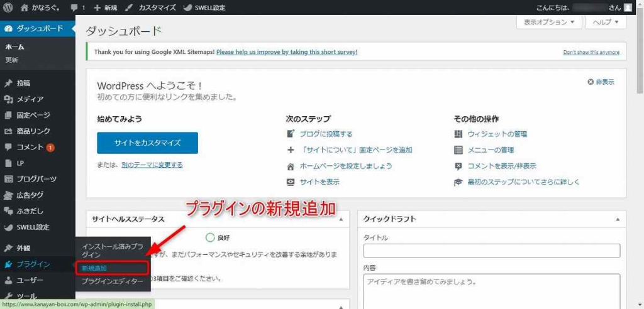The width and height of the screenshot is (644, 309).
Task: Click the pushpin icon beside 投稿
Action: (8, 83)
